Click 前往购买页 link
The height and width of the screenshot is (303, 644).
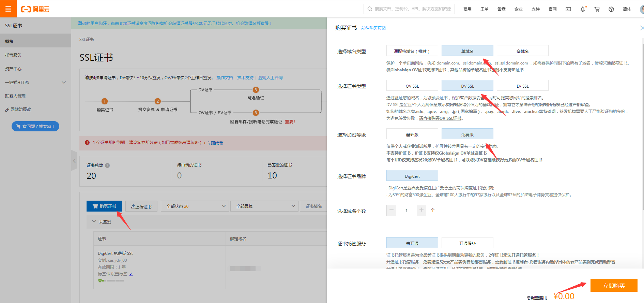(x=373, y=28)
